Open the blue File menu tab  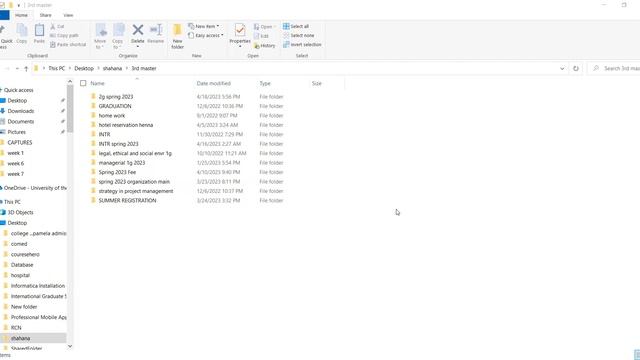[x=4, y=15]
